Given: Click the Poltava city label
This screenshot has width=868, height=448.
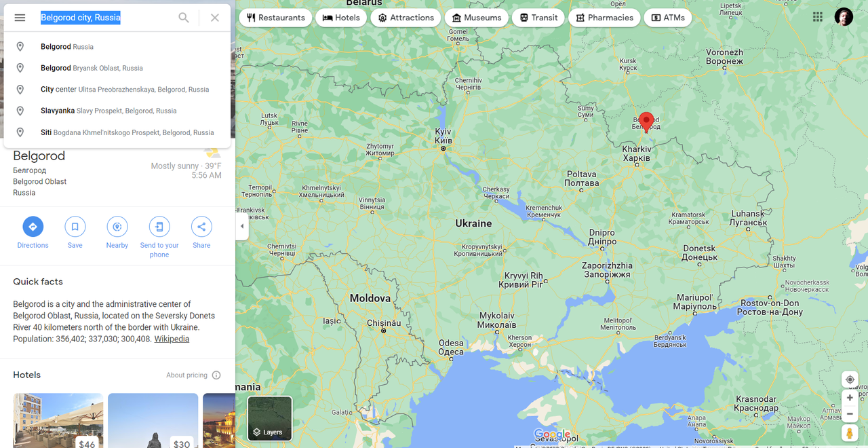Looking at the screenshot, I should coord(582,179).
